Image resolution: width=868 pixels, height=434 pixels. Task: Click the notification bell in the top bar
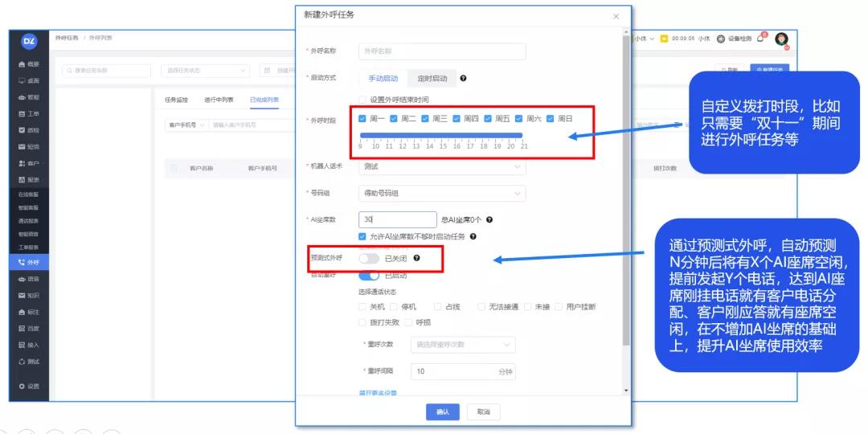point(760,39)
